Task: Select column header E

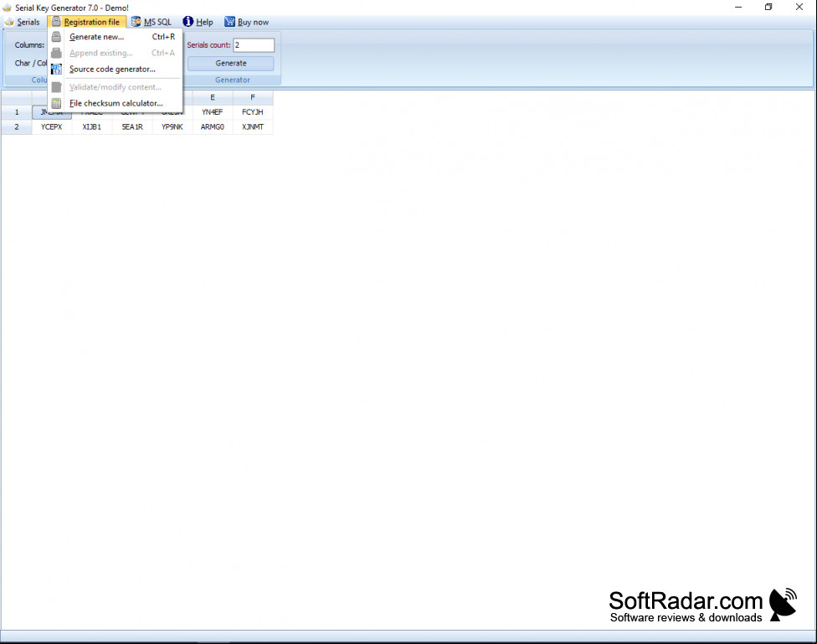Action: pos(213,97)
